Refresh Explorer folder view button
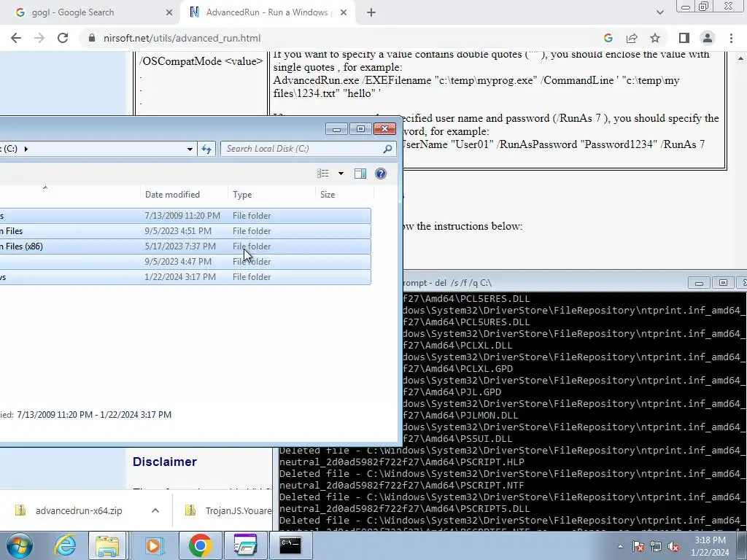This screenshot has height=560, width=747. click(x=206, y=149)
